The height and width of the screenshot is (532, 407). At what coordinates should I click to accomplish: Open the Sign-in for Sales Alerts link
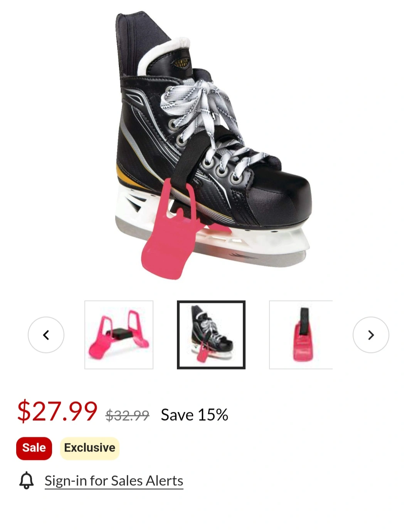114,480
